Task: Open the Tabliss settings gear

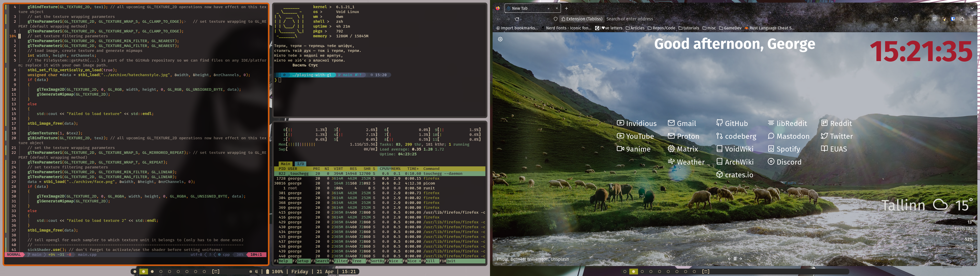Action: (500, 39)
